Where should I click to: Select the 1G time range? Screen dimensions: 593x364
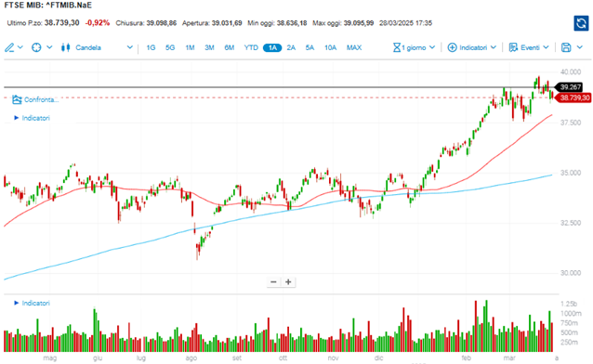coord(151,47)
